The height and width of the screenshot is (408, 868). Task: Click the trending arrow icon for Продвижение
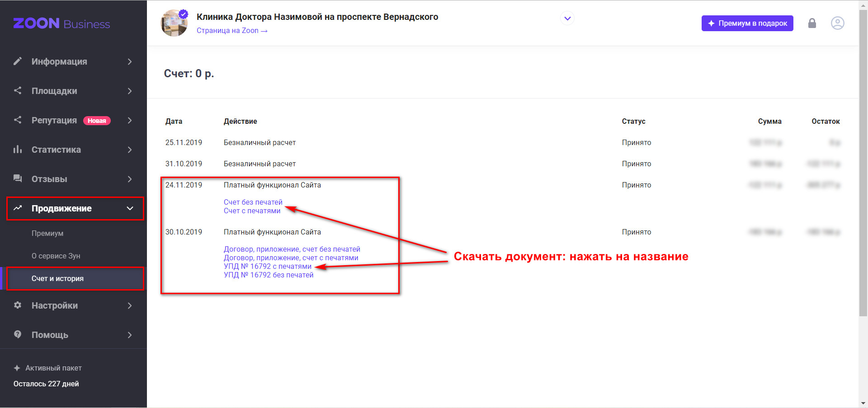[18, 208]
